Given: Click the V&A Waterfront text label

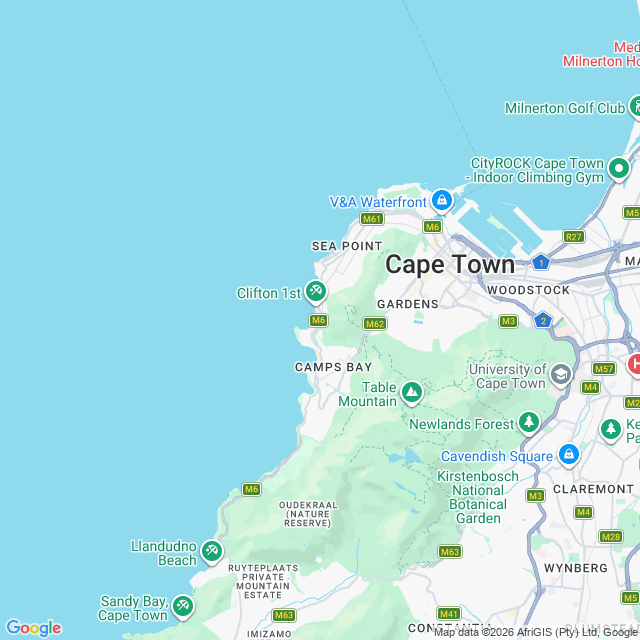Looking at the screenshot, I should point(378,202).
